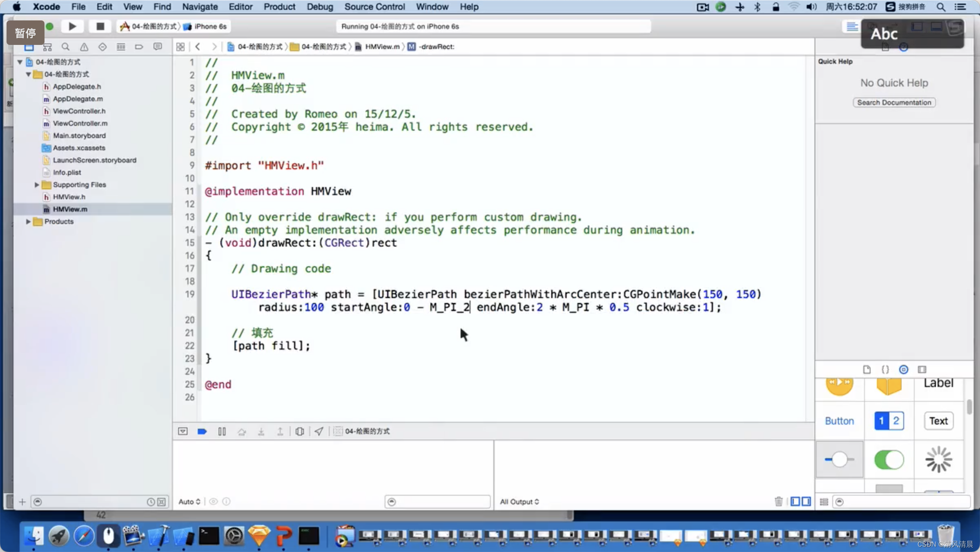Show object library circle icon
Viewport: 980px width, 552px height.
904,369
